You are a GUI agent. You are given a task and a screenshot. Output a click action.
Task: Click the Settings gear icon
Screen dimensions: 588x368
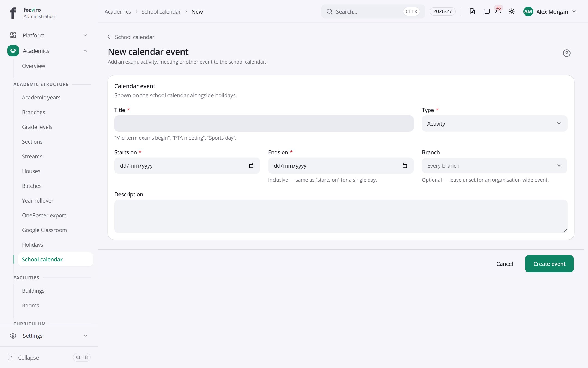13,336
